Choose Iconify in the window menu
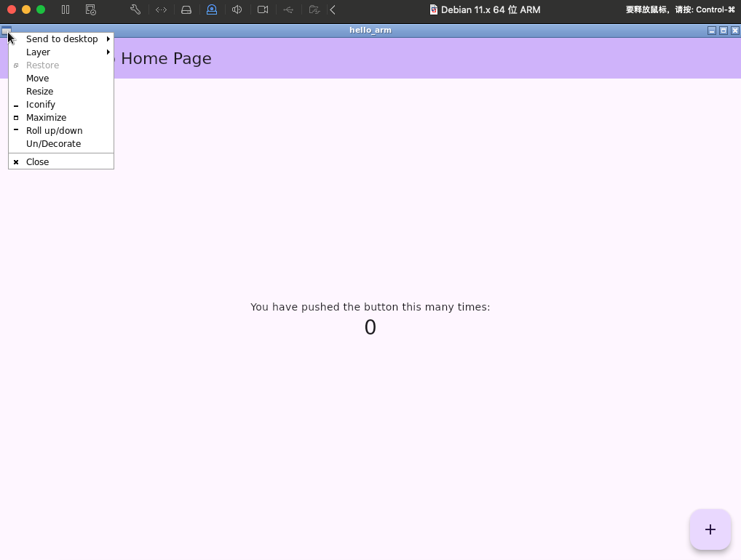Image resolution: width=741 pixels, height=560 pixels. pos(41,104)
